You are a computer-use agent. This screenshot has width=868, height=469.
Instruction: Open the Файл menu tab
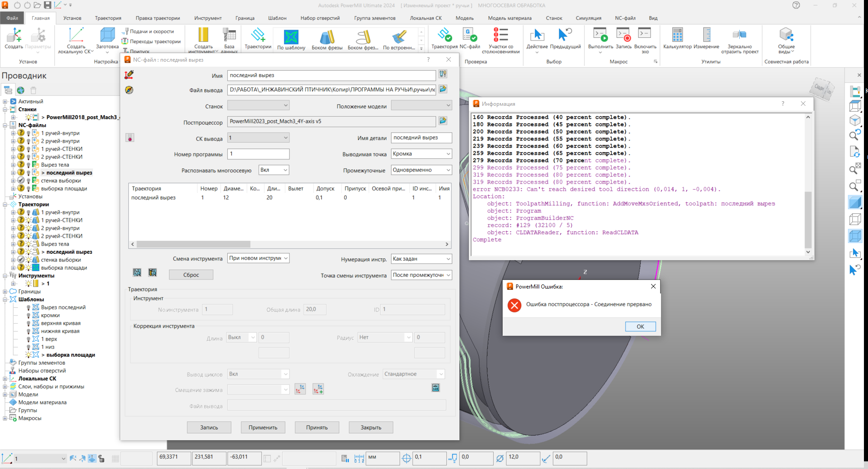click(x=12, y=18)
